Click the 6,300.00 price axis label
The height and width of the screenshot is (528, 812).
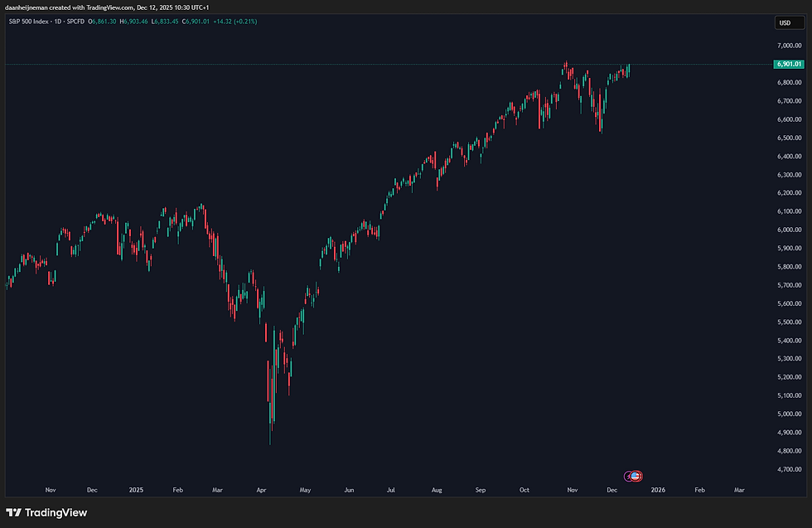(789, 175)
